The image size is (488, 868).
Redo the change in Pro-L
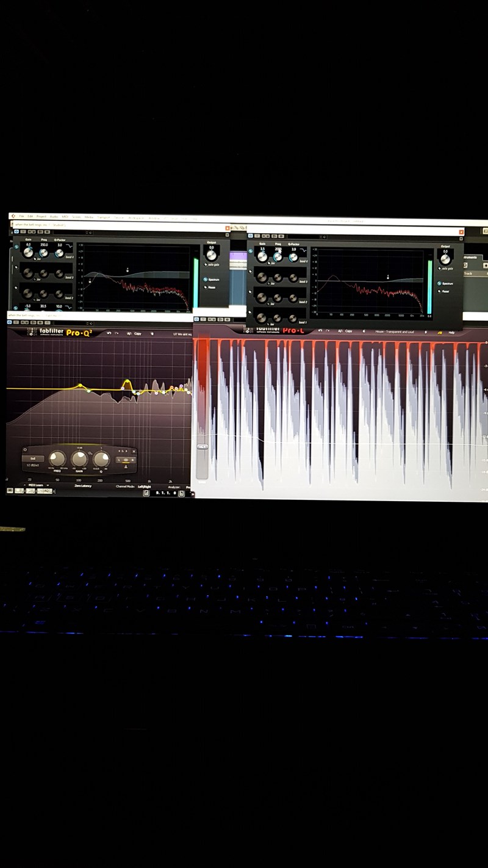tap(328, 331)
